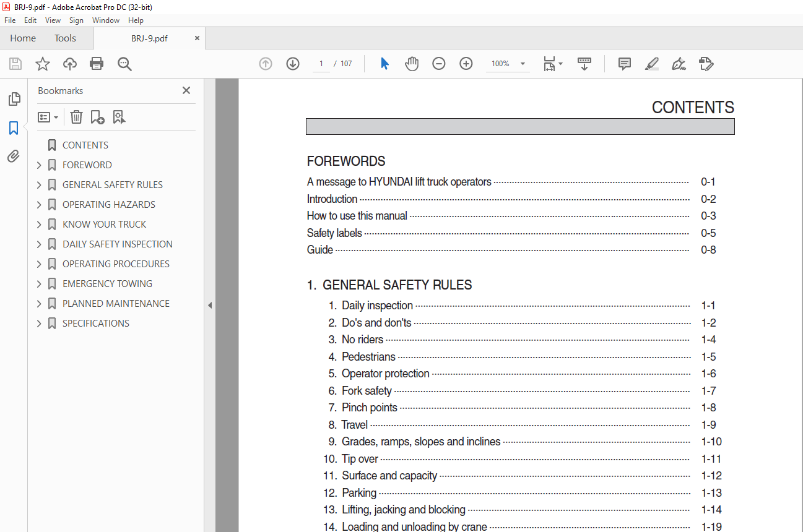Image resolution: width=803 pixels, height=532 pixels.
Task: Open the stamp/send for review tool
Action: [706, 64]
